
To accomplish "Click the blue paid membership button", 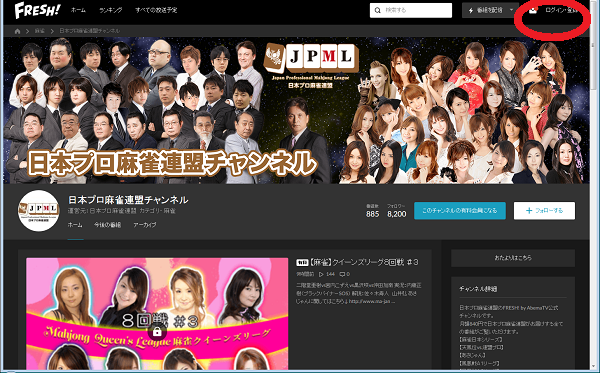I will [460, 210].
